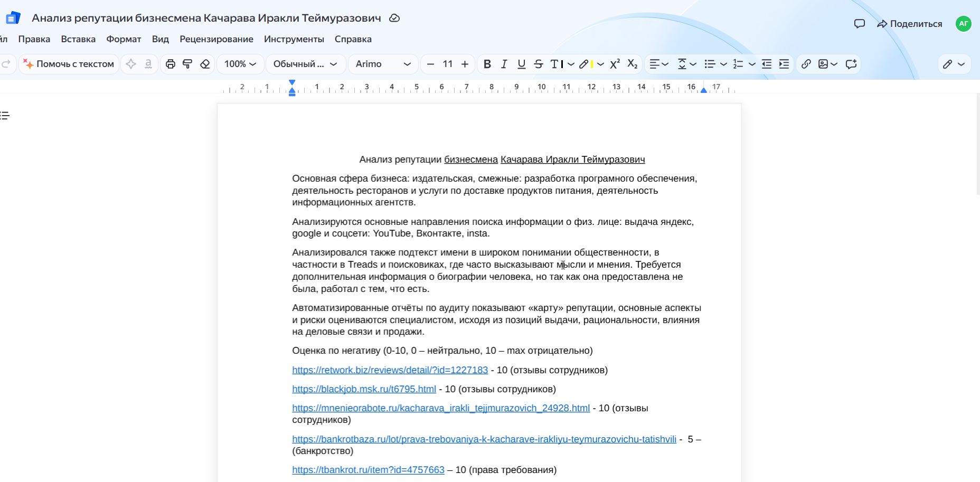980x482 pixels.
Task: Open the document outline icon at left
Action: point(5,116)
